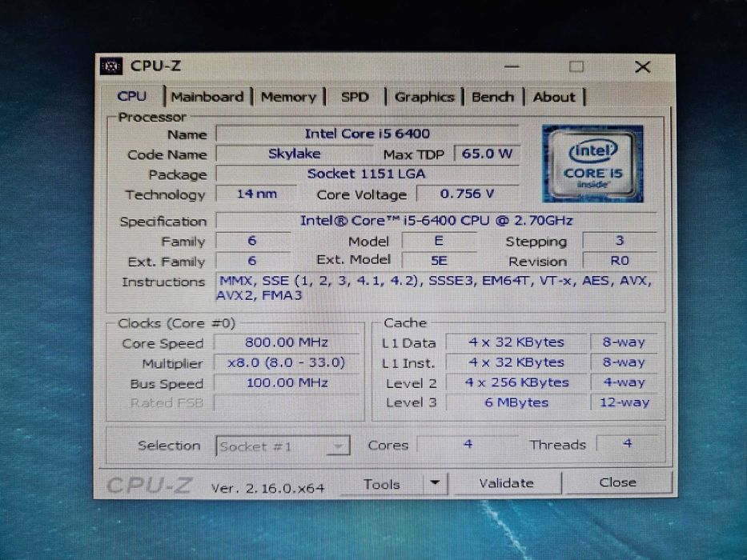This screenshot has height=560, width=747.
Task: Click the Core Voltage value 0.756 V
Action: pos(468,194)
